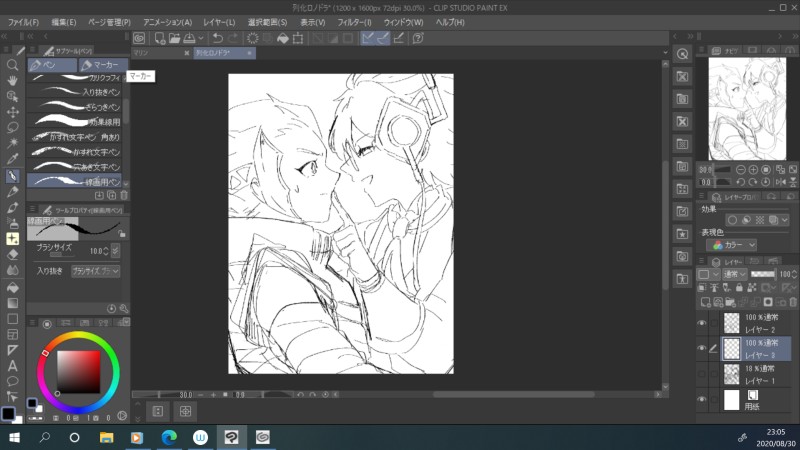
Task: Open the 編集(E) menu
Action: [x=63, y=22]
